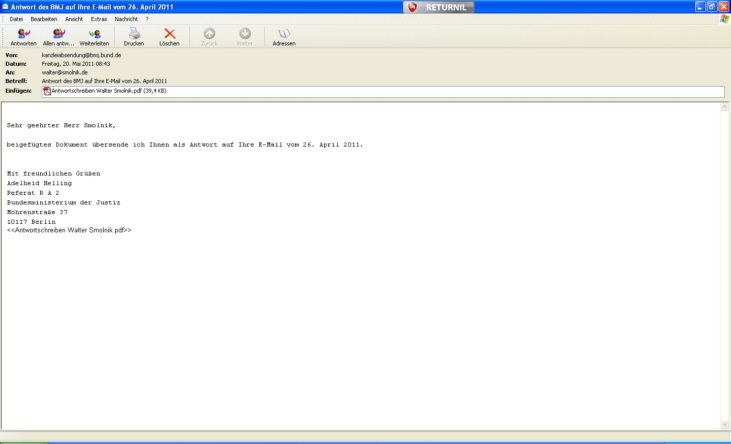This screenshot has height=444, width=731.
Task: Click the Allen antworten reply-all icon
Action: [59, 34]
